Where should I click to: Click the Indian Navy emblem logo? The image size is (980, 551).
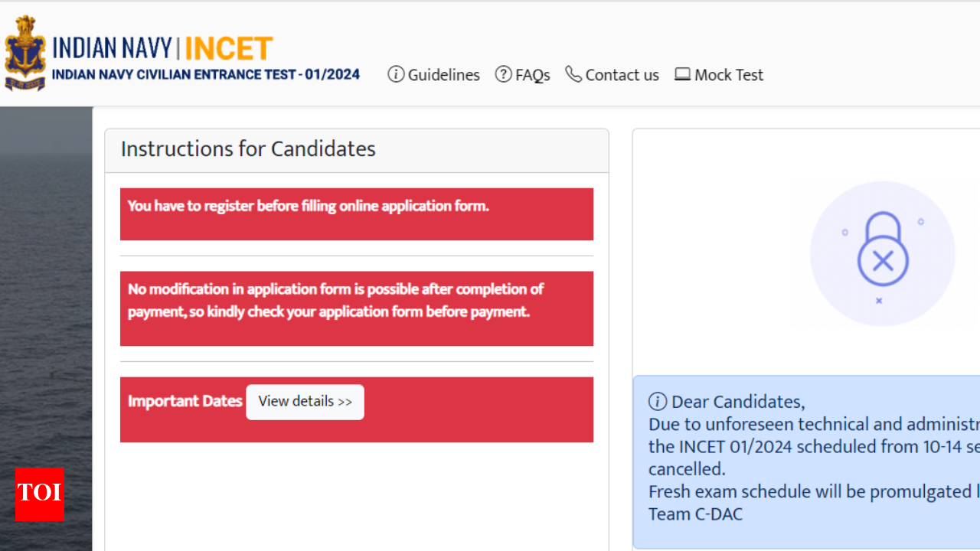click(x=24, y=54)
